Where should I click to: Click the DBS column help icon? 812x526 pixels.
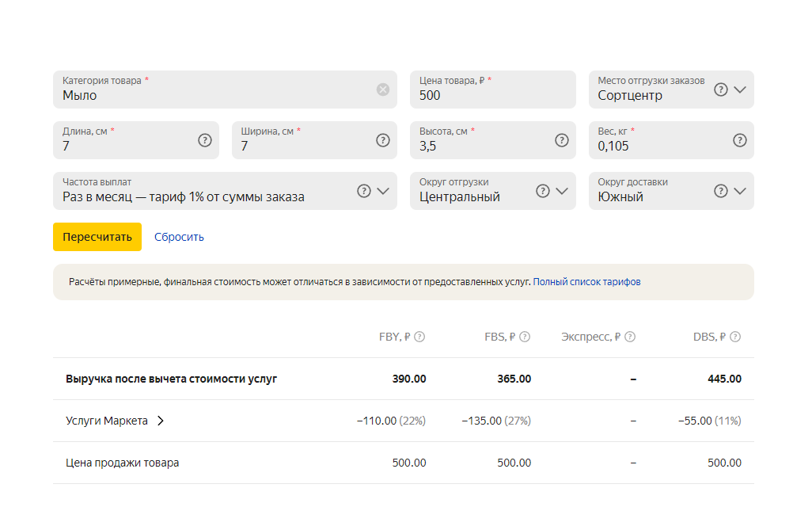click(735, 337)
